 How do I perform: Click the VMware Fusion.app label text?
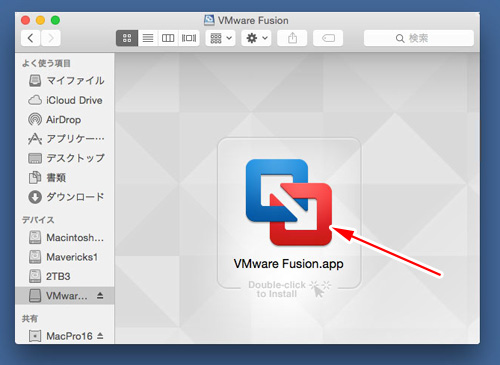[289, 264]
